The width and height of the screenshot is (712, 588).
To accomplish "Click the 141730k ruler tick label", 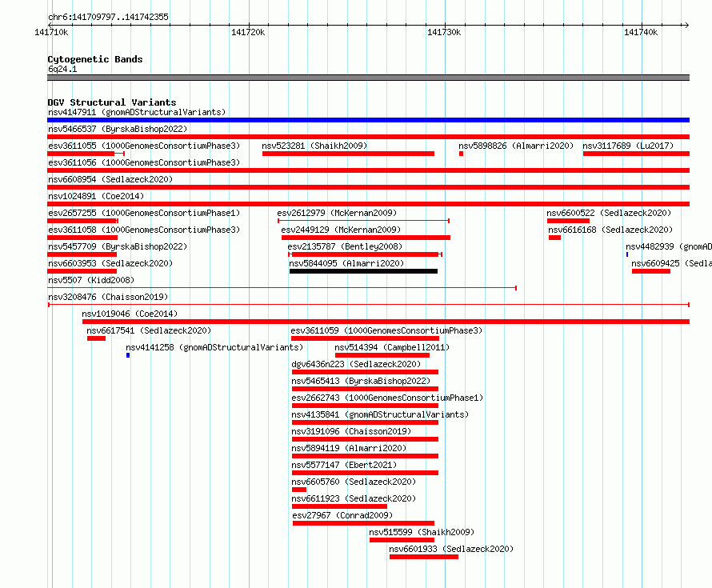I will click(444, 32).
